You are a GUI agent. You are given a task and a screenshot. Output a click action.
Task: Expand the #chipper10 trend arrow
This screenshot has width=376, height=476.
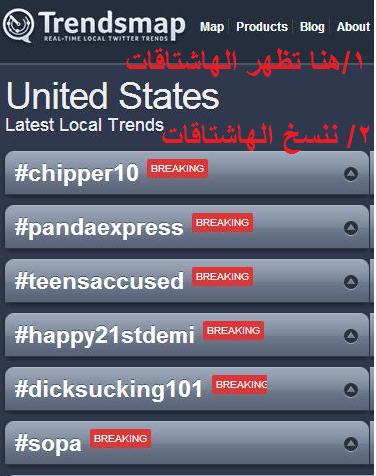click(x=351, y=174)
